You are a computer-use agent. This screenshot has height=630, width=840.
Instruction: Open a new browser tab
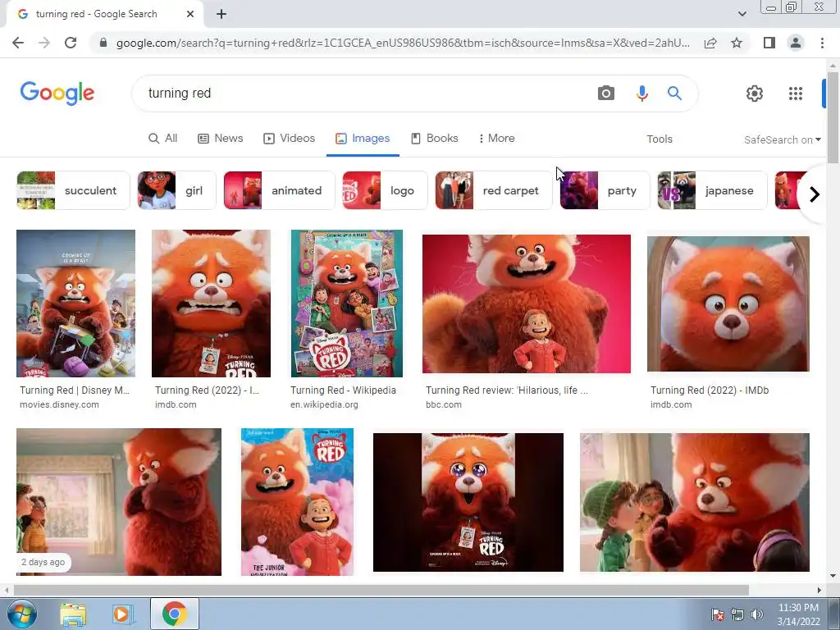[x=221, y=15]
